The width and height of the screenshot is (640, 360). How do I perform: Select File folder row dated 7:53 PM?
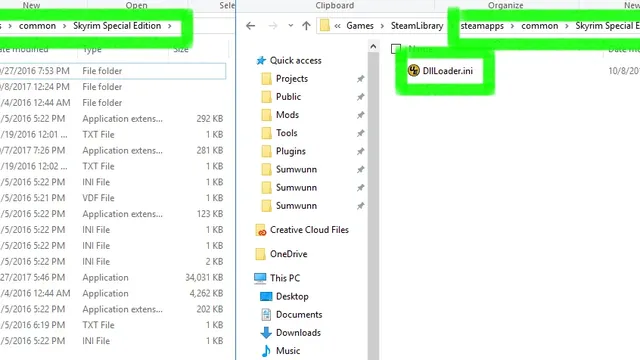point(113,71)
